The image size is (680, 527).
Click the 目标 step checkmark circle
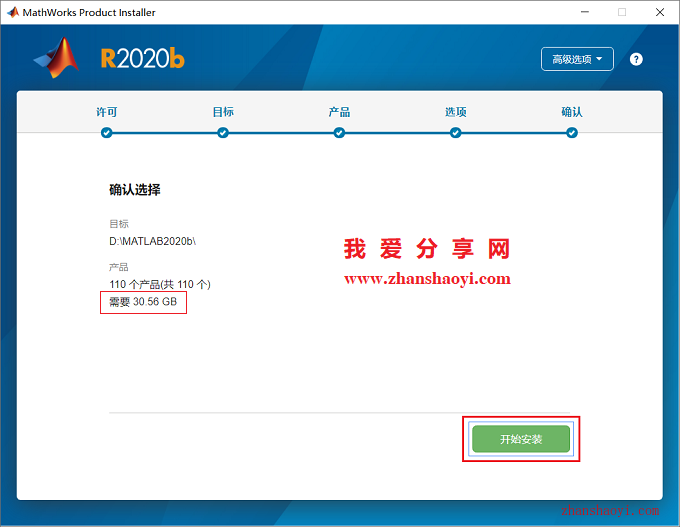click(x=223, y=133)
